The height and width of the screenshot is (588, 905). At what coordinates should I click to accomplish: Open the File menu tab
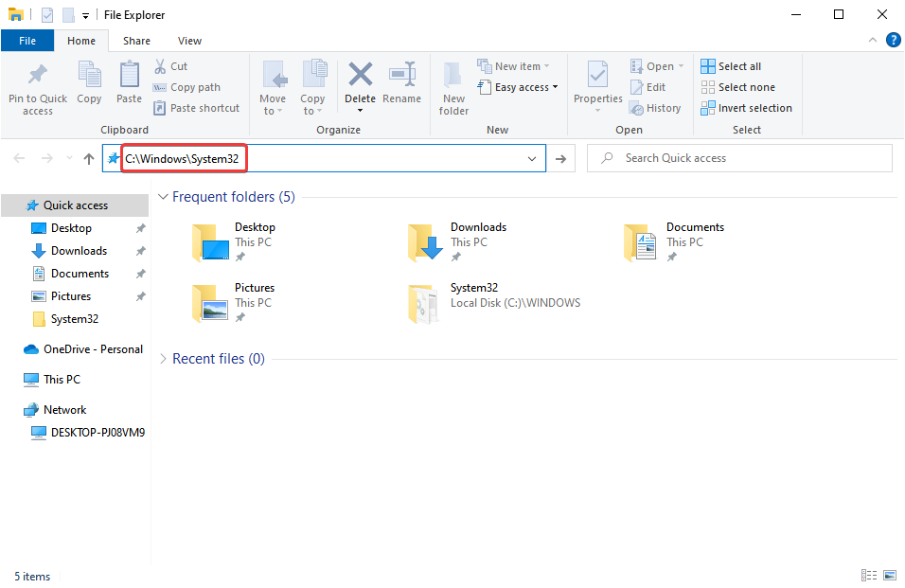pos(27,41)
